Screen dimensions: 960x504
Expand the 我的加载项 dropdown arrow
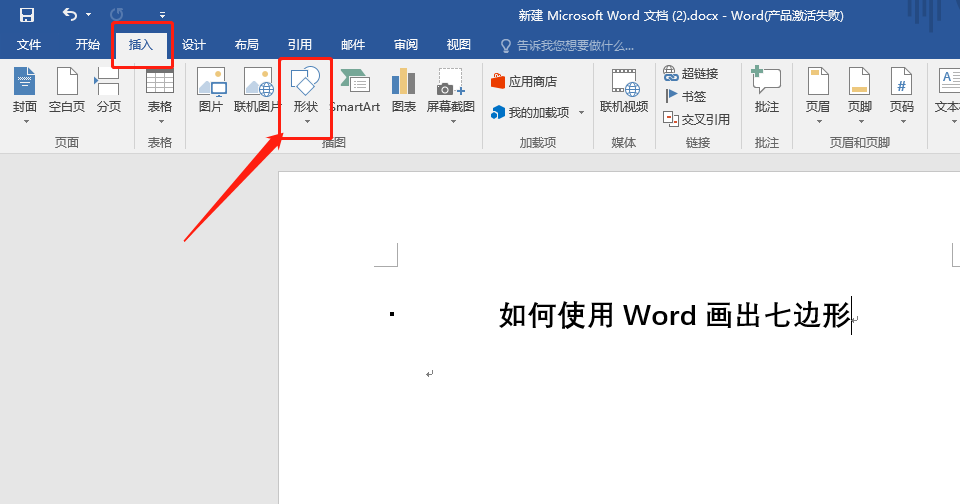pos(581,113)
